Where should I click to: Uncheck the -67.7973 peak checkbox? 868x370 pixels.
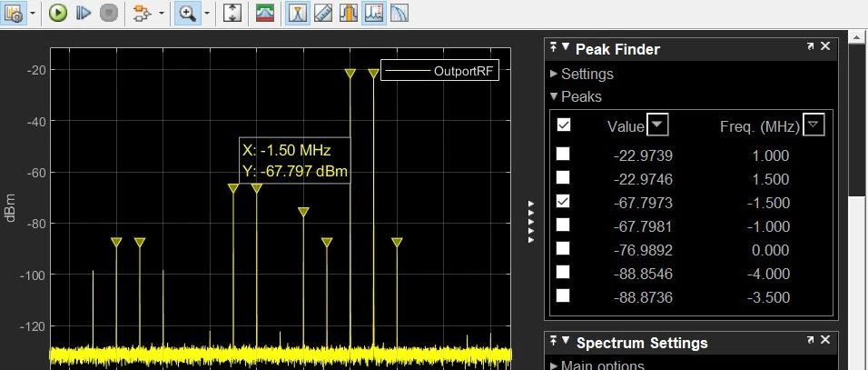pos(563,202)
